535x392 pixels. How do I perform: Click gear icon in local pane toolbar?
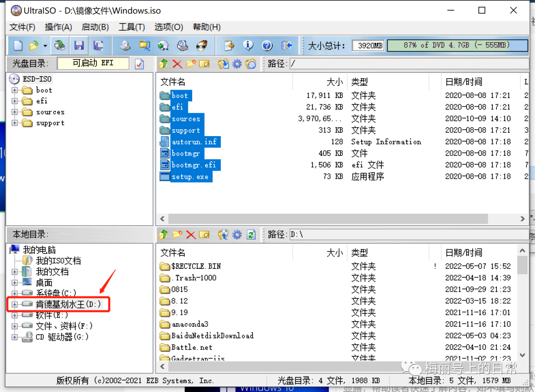pos(237,235)
